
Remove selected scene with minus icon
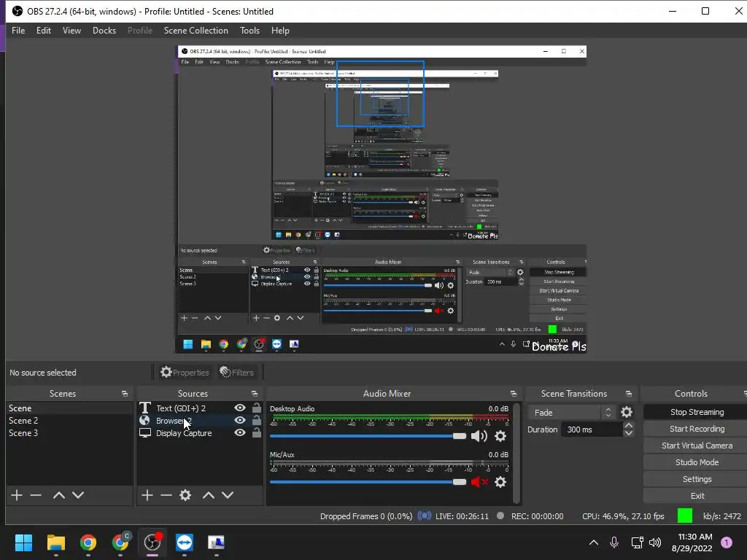36,495
